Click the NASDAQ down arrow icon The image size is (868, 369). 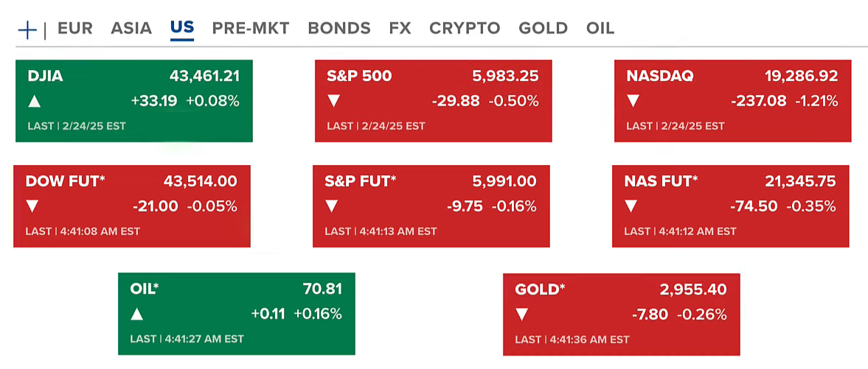633,102
